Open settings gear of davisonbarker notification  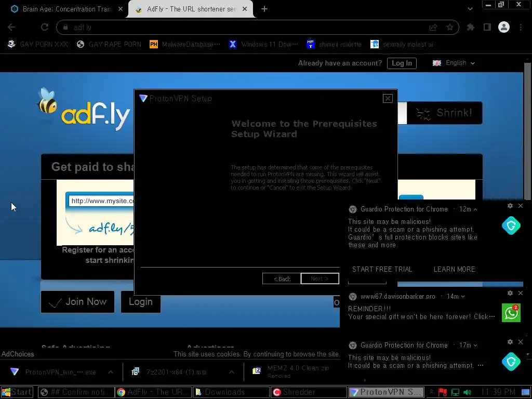(510, 293)
